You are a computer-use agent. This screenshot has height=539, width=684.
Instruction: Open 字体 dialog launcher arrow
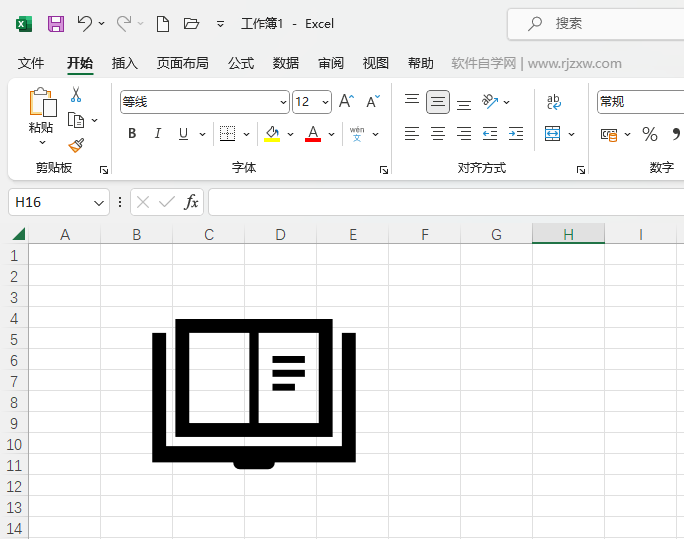tap(384, 170)
